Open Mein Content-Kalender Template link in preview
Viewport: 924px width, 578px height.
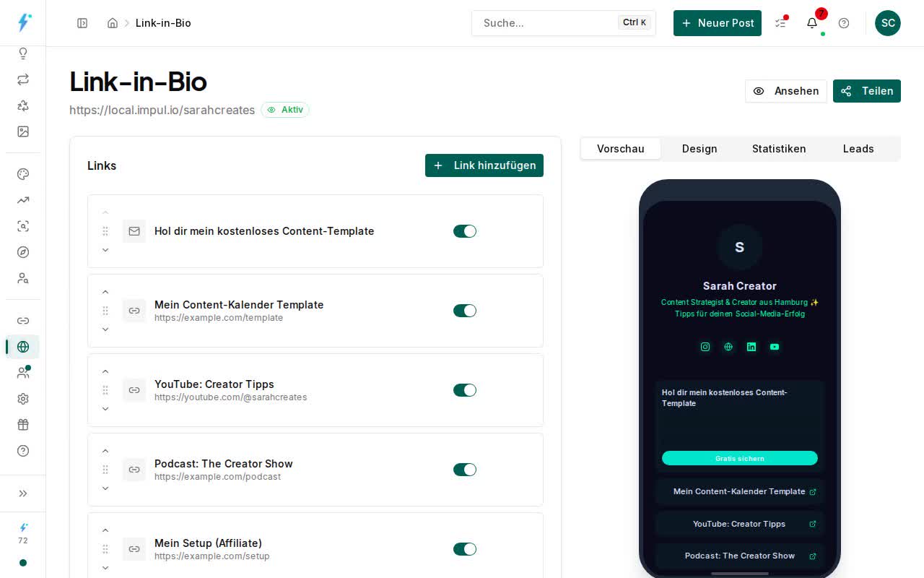[740, 491]
